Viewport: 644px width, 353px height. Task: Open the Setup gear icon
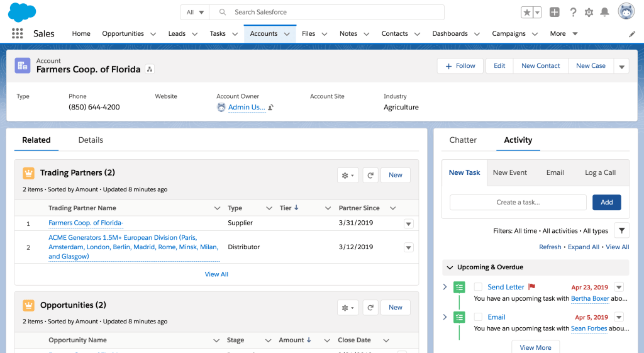point(589,13)
